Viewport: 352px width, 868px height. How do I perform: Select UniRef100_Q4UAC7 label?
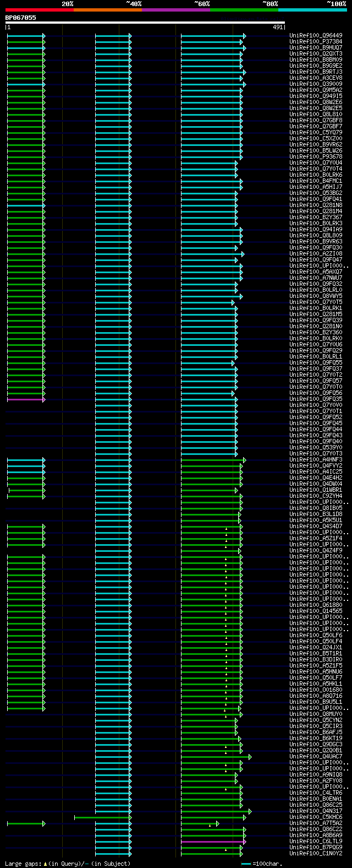[316, 756]
